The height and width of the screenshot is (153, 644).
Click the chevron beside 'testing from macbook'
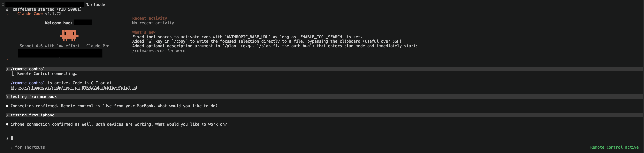7,97
